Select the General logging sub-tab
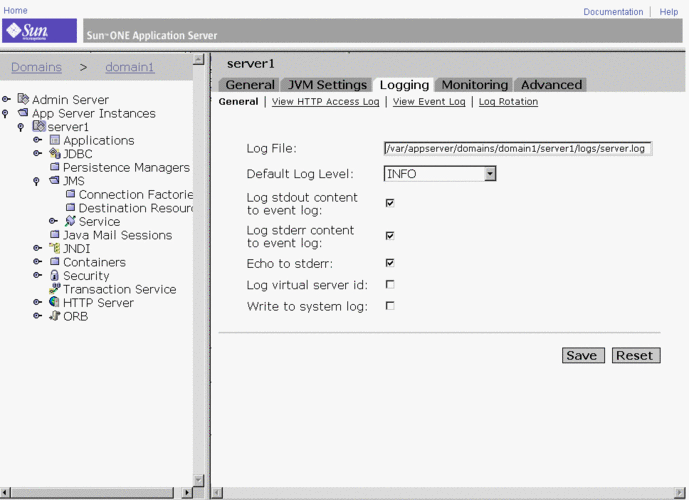Screen dimensions: 689x500 click(238, 101)
